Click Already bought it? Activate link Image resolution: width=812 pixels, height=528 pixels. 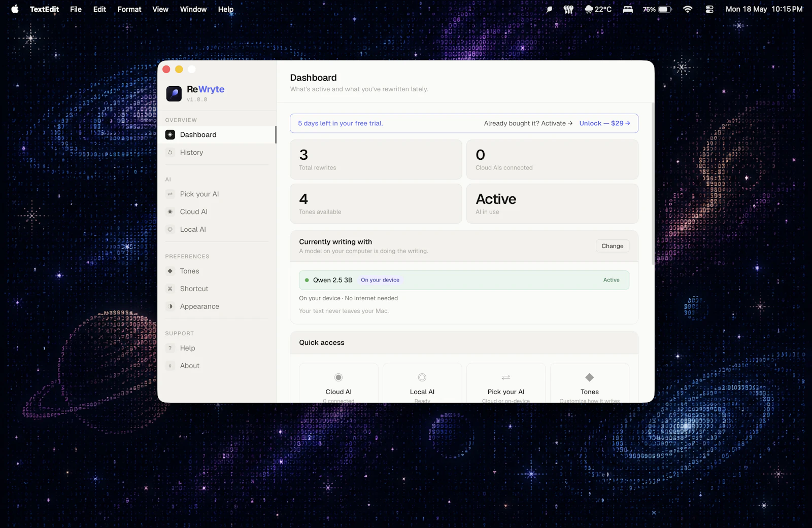click(528, 123)
